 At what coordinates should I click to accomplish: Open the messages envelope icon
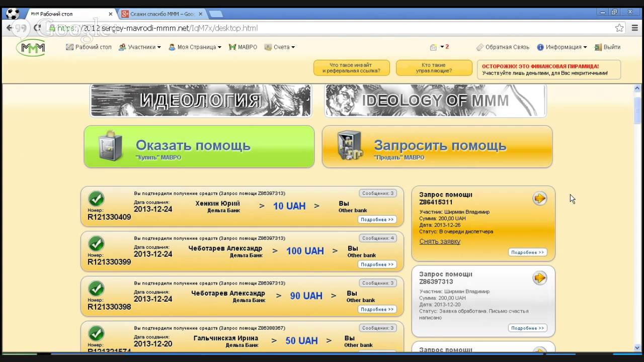coord(433,47)
